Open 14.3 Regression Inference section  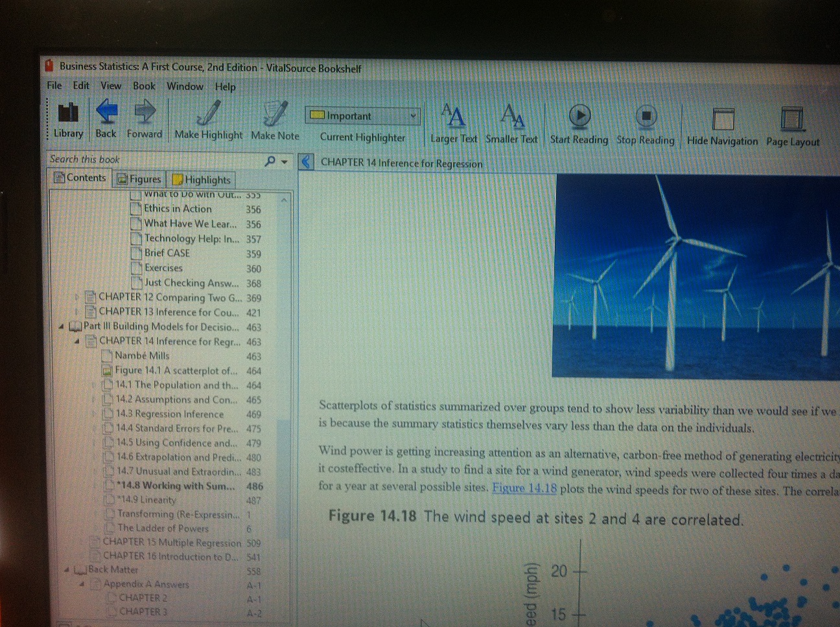(169, 414)
